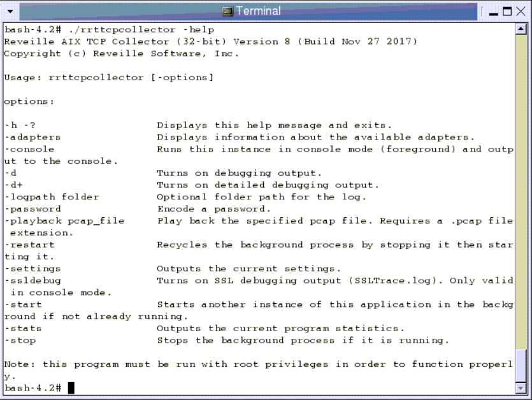This screenshot has width=532, height=400.
Task: Click the '-restart' option text
Action: pyautogui.click(x=29, y=245)
